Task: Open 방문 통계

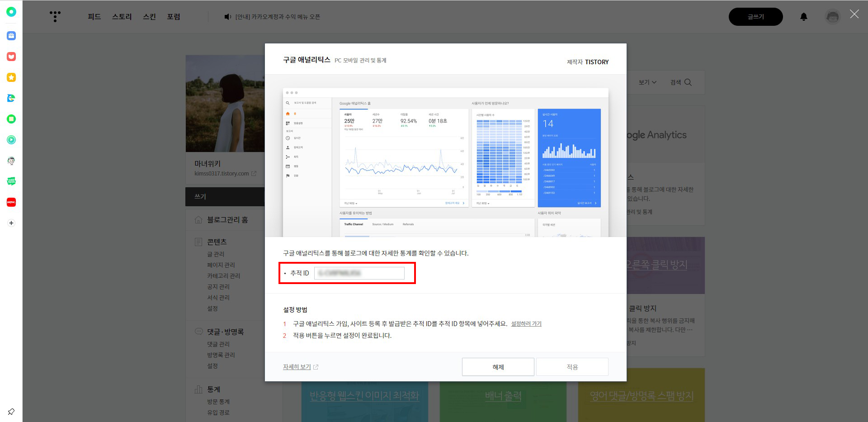Action: point(218,402)
